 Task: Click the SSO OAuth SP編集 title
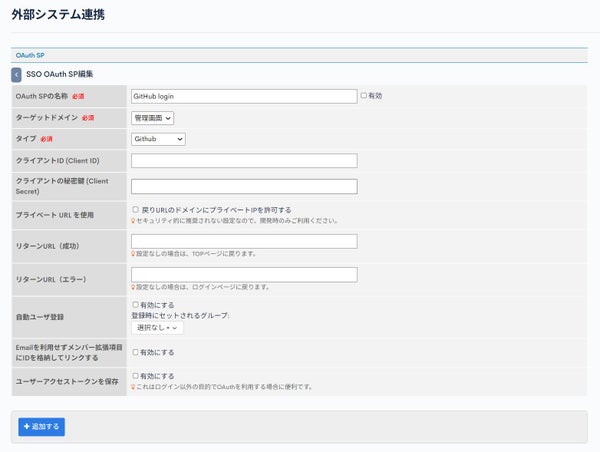tap(59, 74)
